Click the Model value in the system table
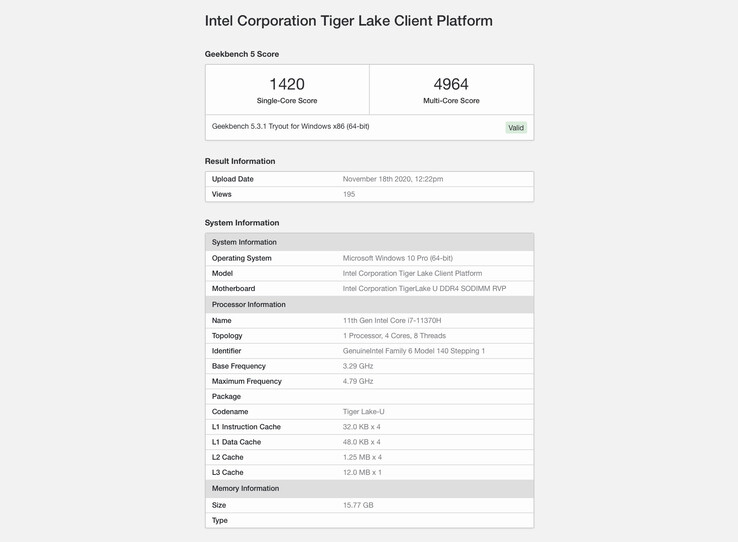Screen dimensions: 738x542 [412, 273]
